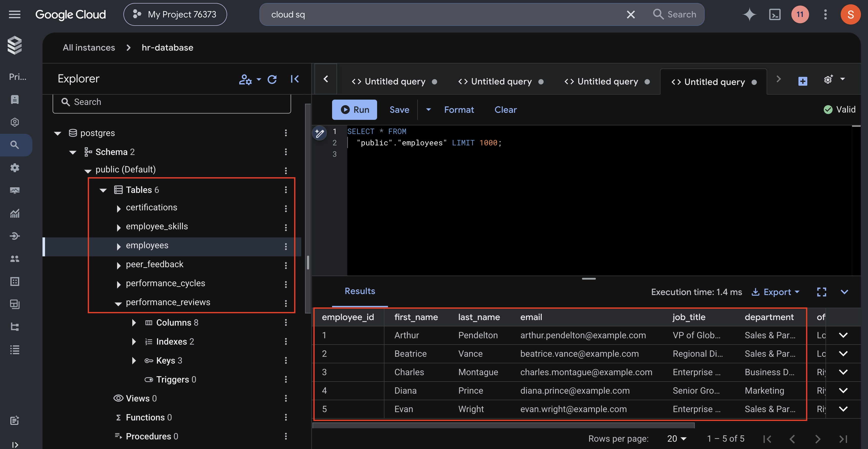The height and width of the screenshot is (449, 868).
Task: Click the Search button in header
Action: (675, 14)
